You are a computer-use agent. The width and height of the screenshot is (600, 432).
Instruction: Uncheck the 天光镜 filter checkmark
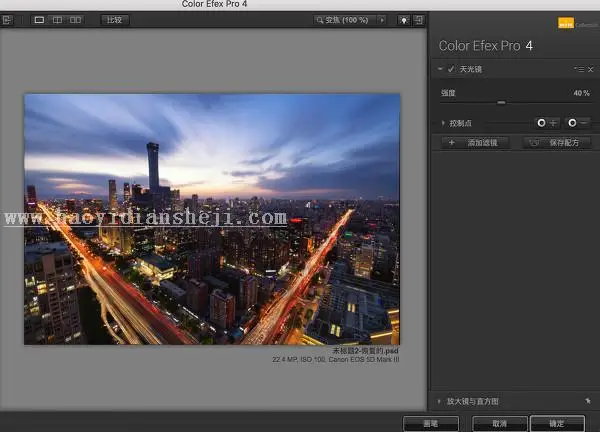point(451,69)
